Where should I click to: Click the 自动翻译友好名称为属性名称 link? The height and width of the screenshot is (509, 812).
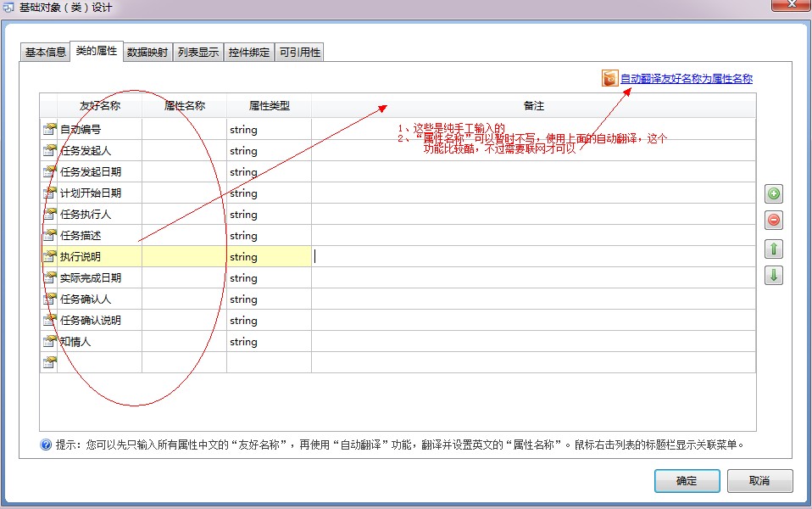point(686,79)
